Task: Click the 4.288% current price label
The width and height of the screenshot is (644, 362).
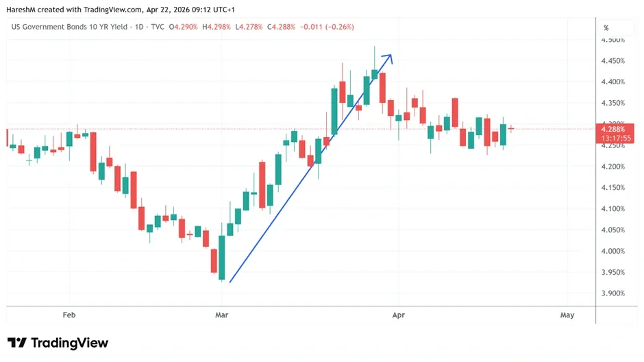Action: pos(615,130)
